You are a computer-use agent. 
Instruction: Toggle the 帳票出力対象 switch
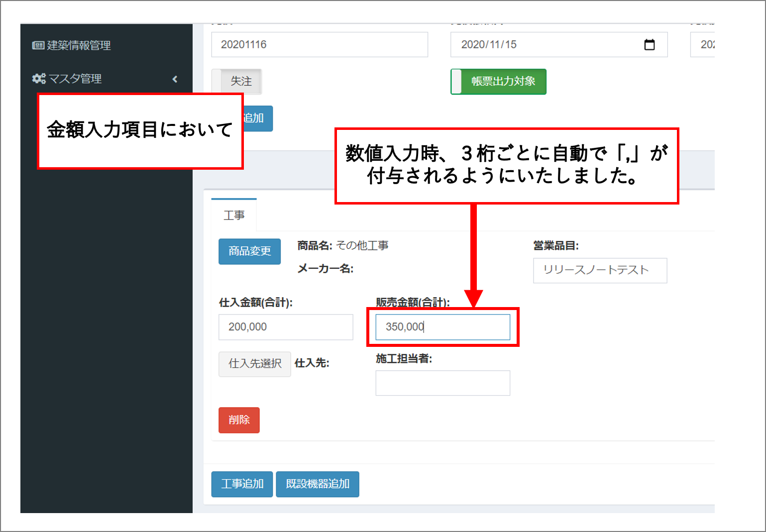(x=498, y=82)
